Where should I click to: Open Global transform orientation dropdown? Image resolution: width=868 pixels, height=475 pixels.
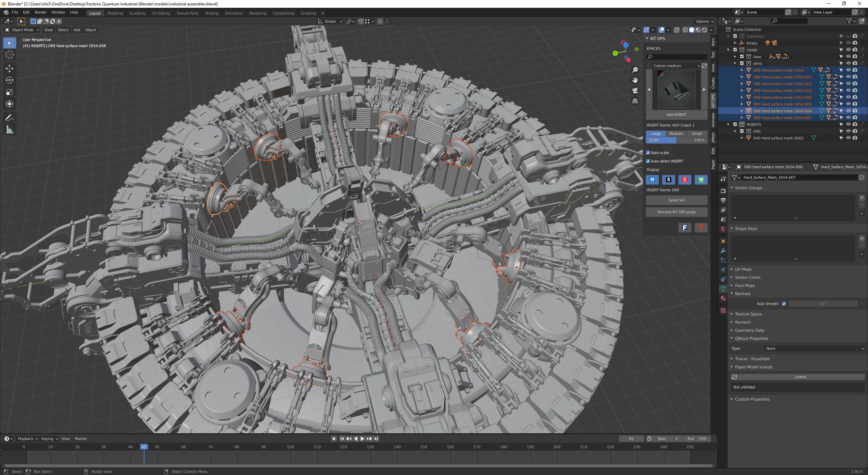pyautogui.click(x=330, y=21)
